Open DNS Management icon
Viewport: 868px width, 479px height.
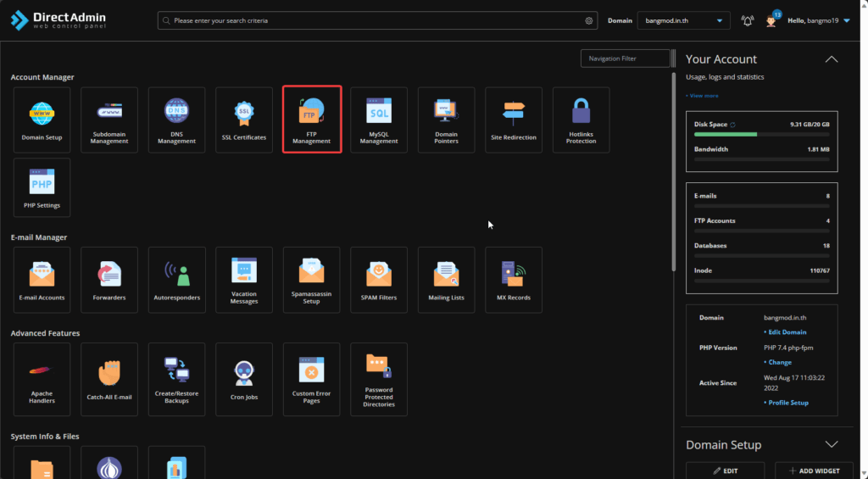coord(176,120)
